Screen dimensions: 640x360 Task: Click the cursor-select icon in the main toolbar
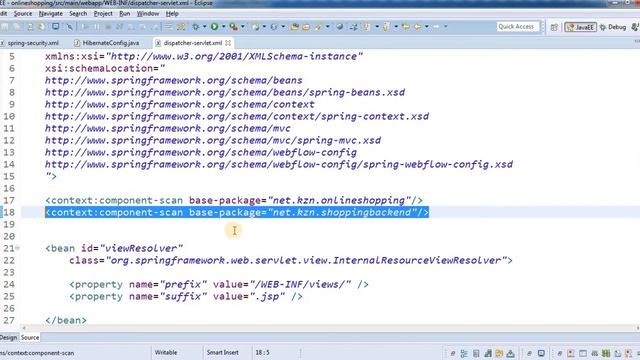coord(69,27)
